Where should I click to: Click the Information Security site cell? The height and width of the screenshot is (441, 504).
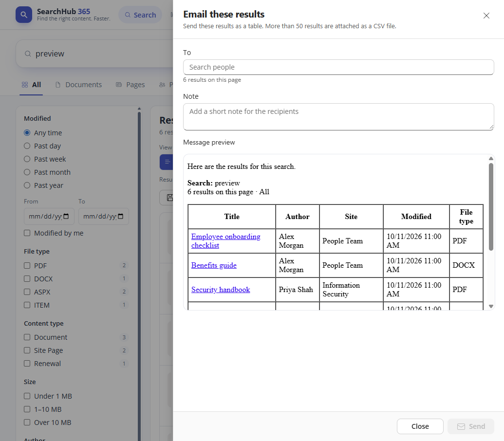[x=351, y=290]
